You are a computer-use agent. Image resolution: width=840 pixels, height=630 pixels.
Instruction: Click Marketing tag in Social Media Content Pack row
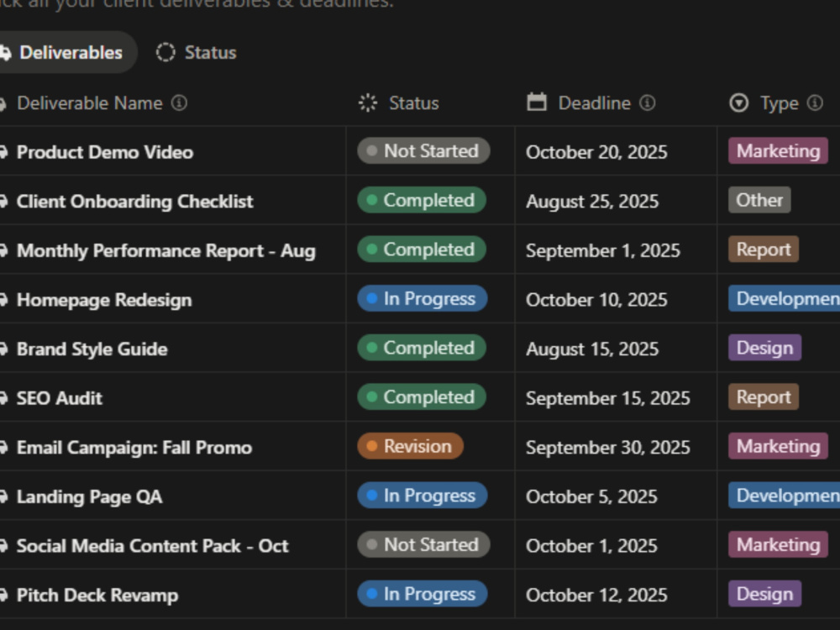779,545
